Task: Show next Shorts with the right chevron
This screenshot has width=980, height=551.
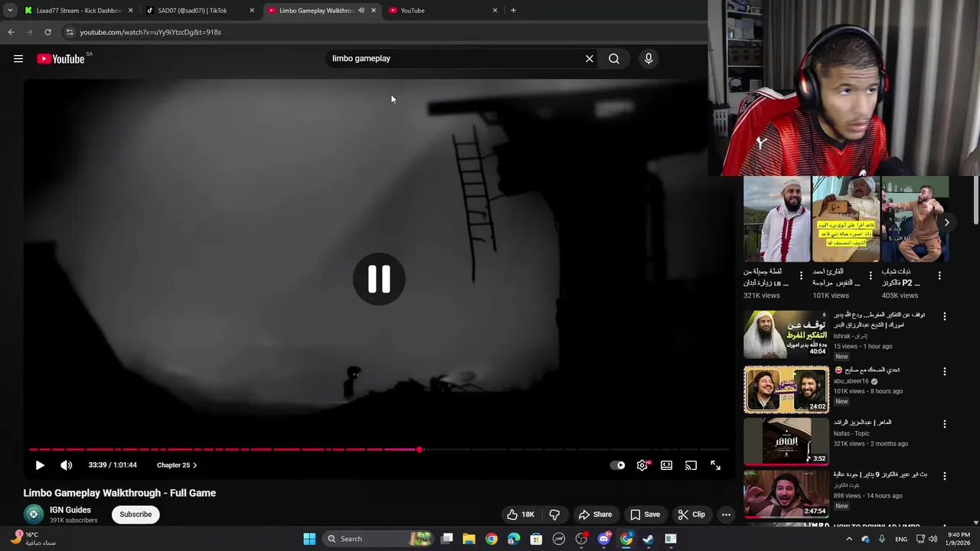Action: [946, 223]
